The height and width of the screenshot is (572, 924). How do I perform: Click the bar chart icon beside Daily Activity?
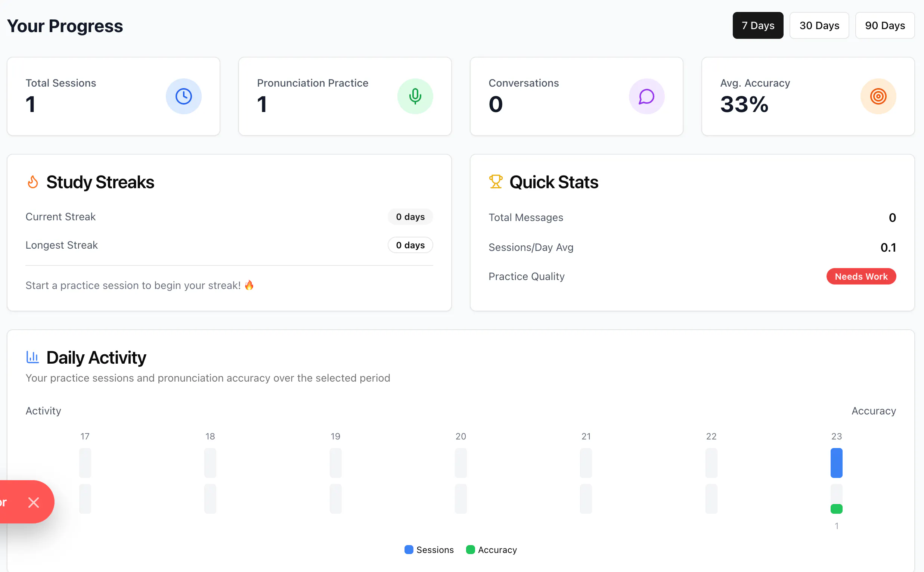[x=32, y=357]
